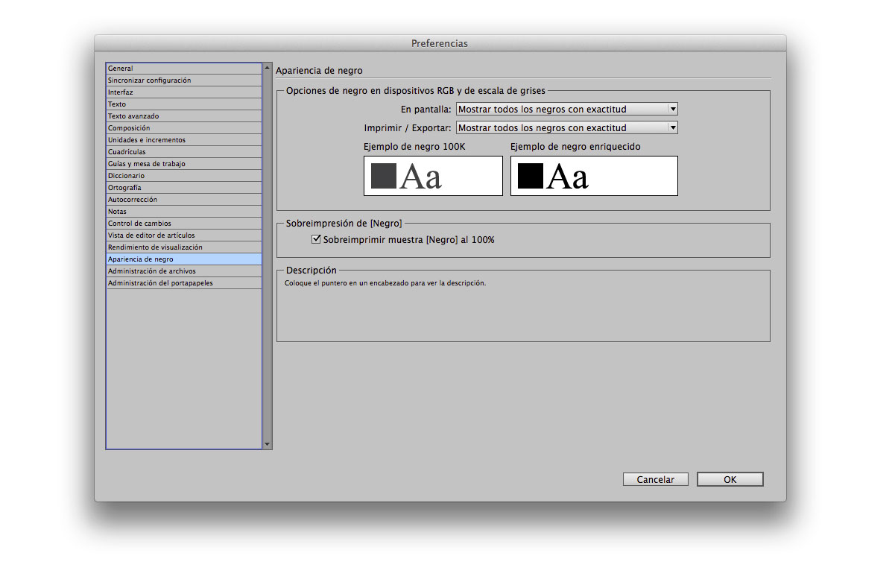Open the Autocorrección settings
895x588 pixels.
click(184, 200)
